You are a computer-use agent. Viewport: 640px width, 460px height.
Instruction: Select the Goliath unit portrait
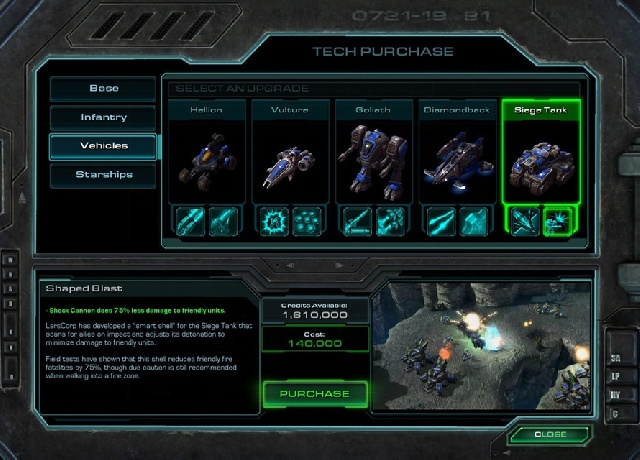[x=373, y=161]
